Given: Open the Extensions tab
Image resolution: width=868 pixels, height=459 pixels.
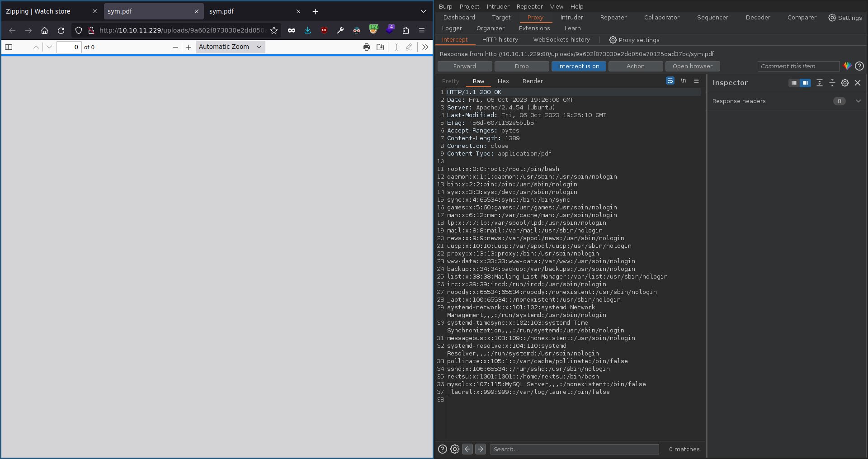Looking at the screenshot, I should tap(534, 28).
